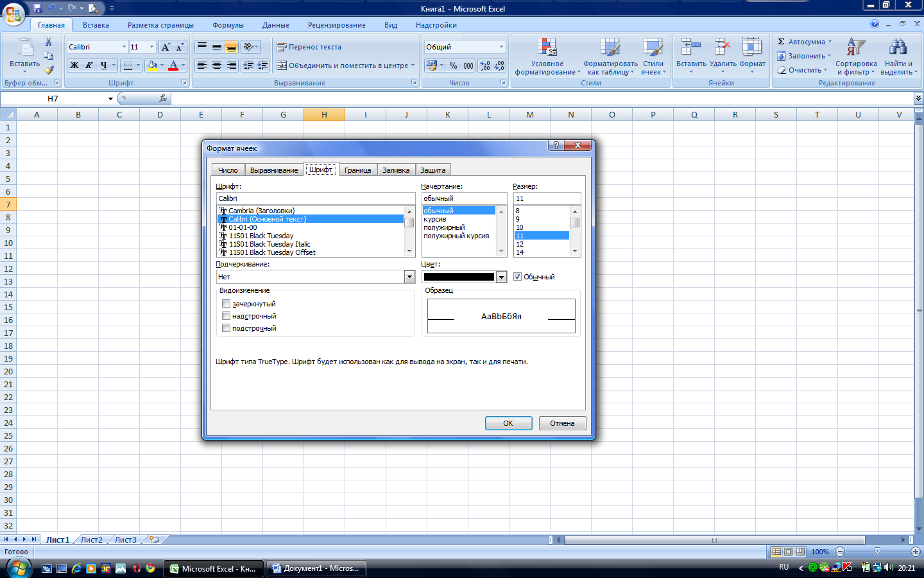Enable the подстрочный subscript checkbox
The height and width of the screenshot is (578, 924).
click(x=226, y=328)
